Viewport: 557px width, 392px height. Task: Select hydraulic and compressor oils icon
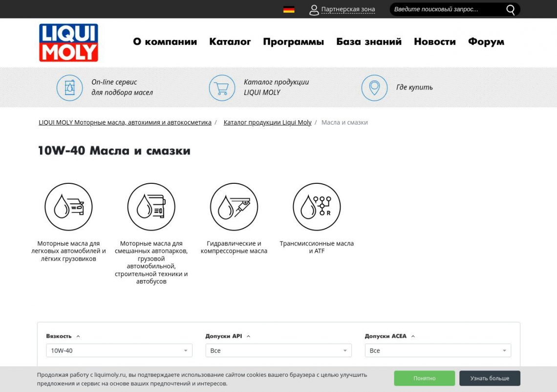point(234,207)
